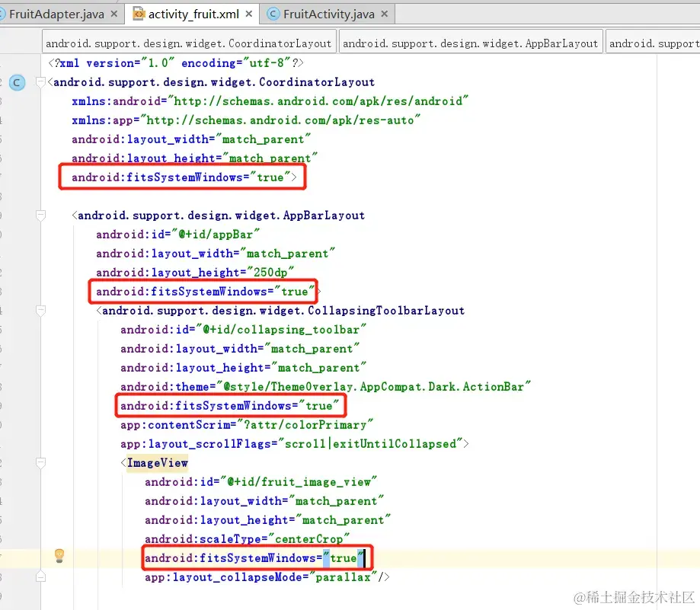700x610 pixels.
Task: Click the app:layout_scrollFlags attribute line
Action: coord(295,444)
